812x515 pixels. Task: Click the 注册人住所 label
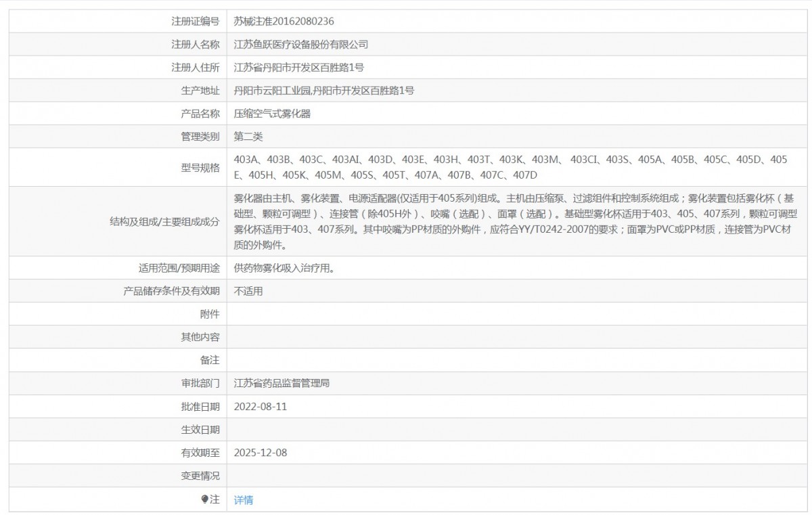(196, 68)
